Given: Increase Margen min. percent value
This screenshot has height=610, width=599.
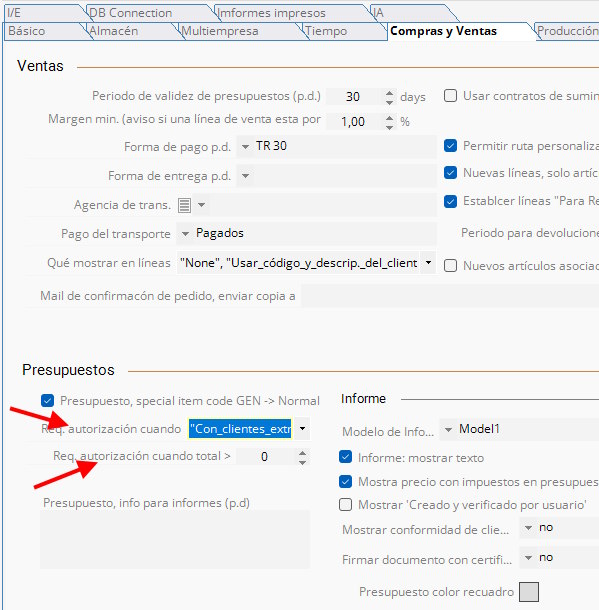Looking at the screenshot, I should [389, 118].
